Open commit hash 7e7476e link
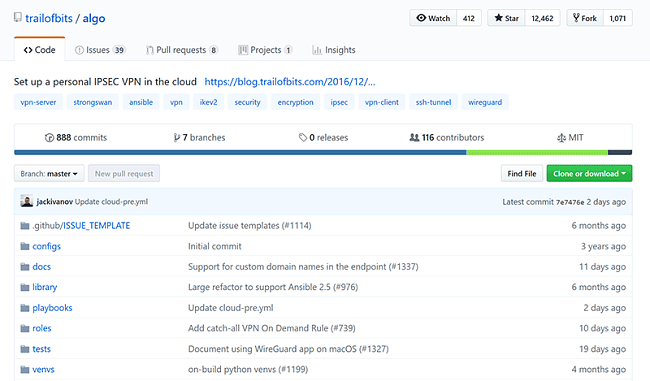This screenshot has width=650, height=381. point(570,202)
